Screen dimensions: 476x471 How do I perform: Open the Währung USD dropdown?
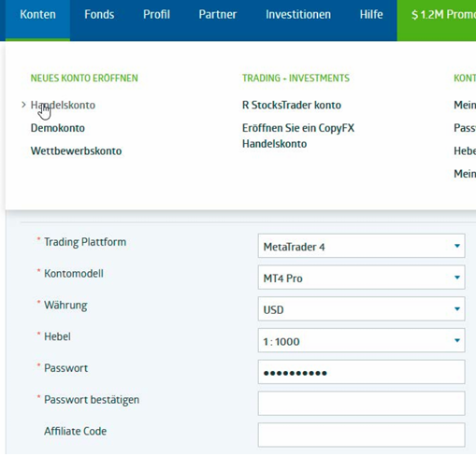(361, 309)
